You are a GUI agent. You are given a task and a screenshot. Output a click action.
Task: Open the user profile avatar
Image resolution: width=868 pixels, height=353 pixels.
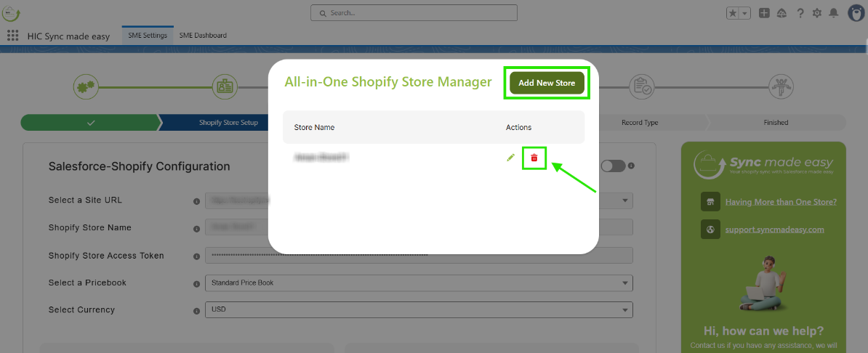click(856, 13)
